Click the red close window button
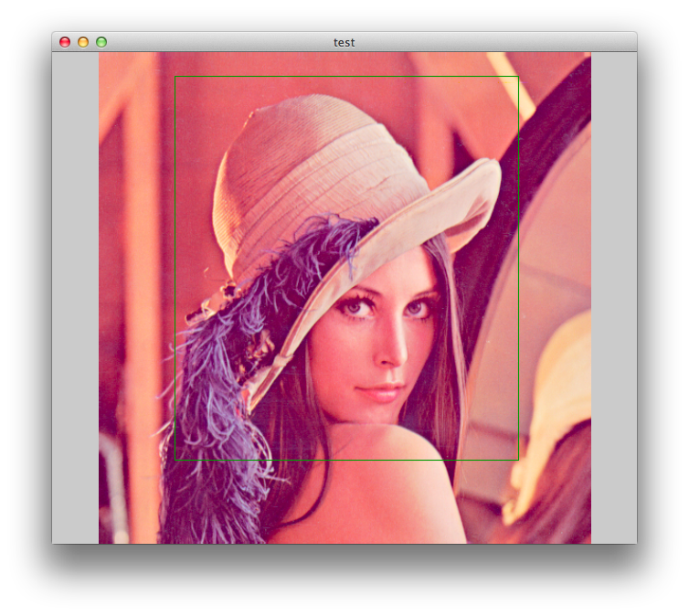The height and width of the screenshot is (616, 689). pyautogui.click(x=65, y=42)
